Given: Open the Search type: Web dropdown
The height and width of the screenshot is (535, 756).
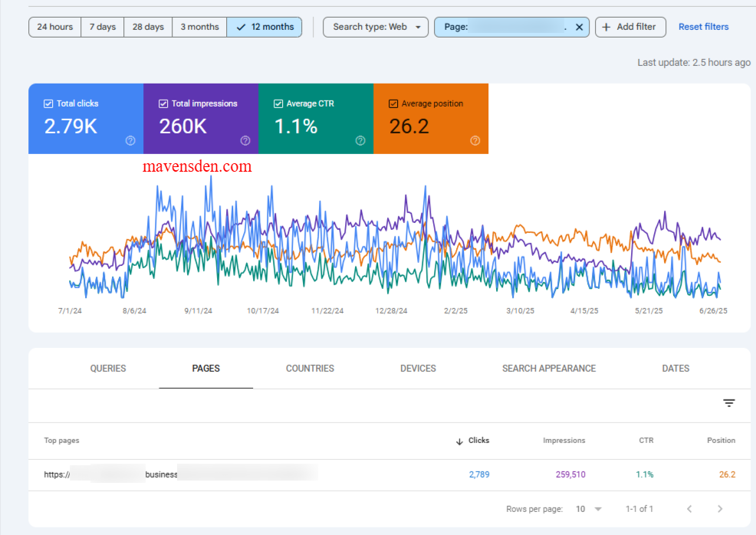Looking at the screenshot, I should click(x=376, y=27).
